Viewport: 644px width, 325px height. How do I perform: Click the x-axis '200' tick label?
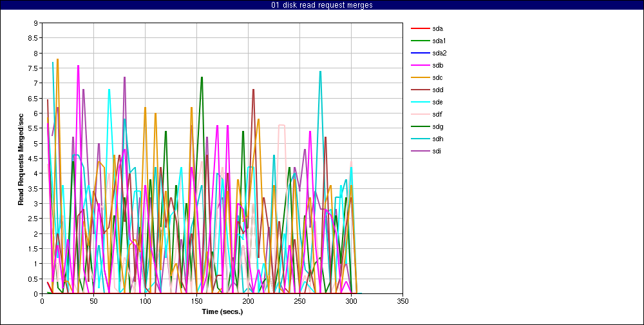[x=248, y=301]
